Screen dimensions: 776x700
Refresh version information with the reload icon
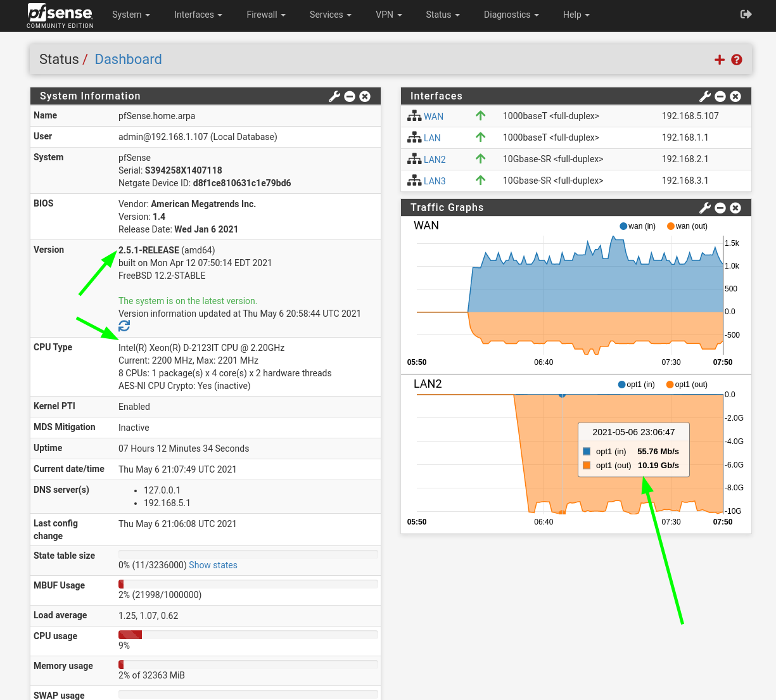(x=124, y=326)
